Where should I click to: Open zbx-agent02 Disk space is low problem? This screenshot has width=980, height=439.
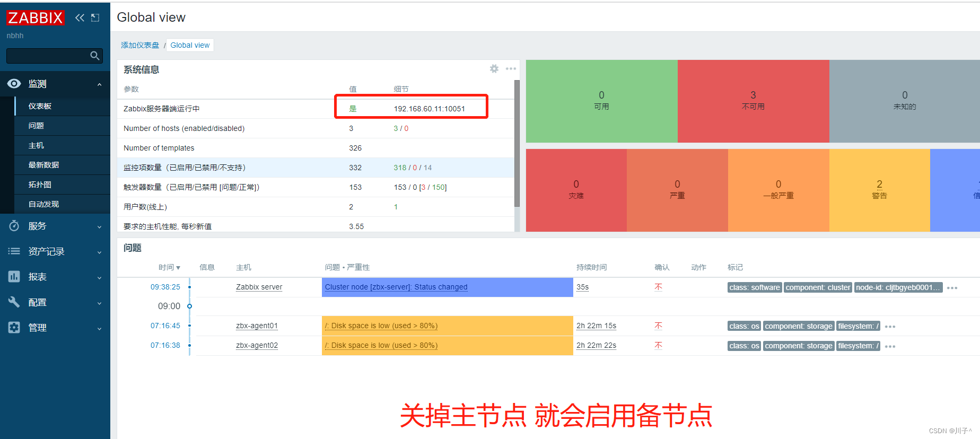click(381, 345)
